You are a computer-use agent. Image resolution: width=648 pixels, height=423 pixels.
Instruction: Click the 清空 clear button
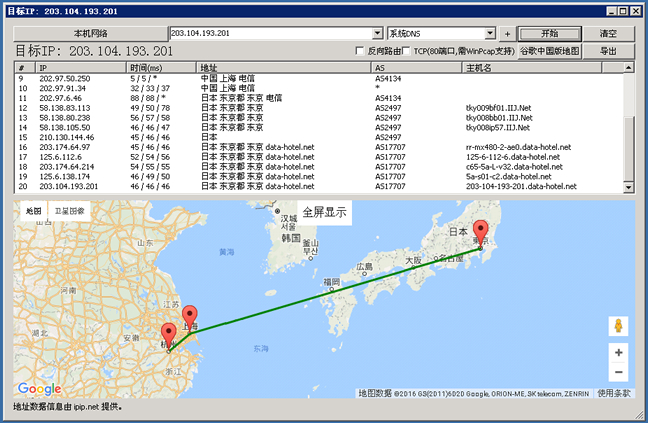coord(608,33)
